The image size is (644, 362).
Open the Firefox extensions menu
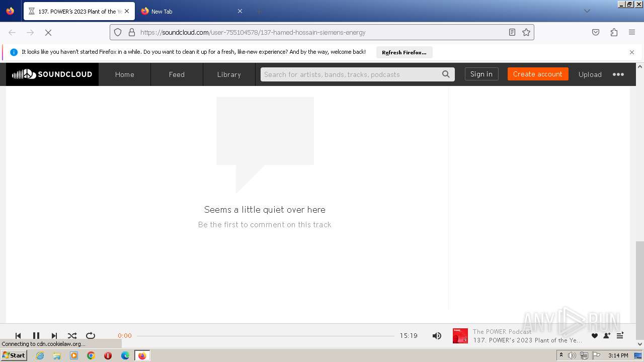tap(614, 32)
